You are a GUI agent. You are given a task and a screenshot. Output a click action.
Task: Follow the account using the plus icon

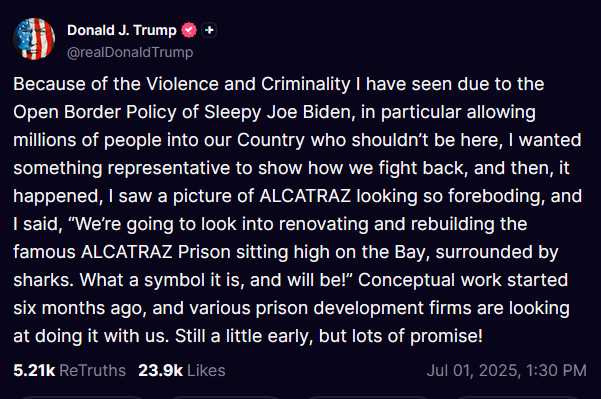(209, 30)
